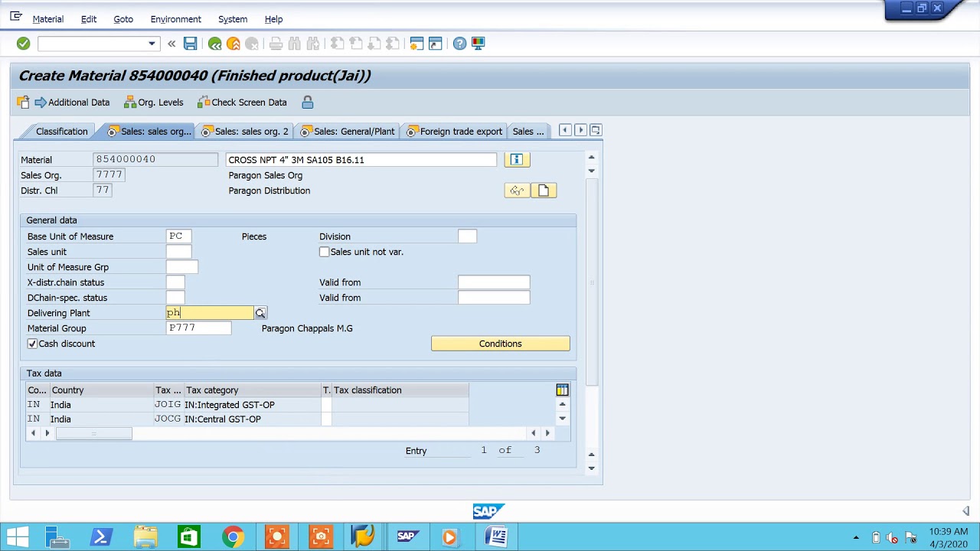Image resolution: width=980 pixels, height=551 pixels.
Task: Click the glasses display icon under info button
Action: pos(518,191)
